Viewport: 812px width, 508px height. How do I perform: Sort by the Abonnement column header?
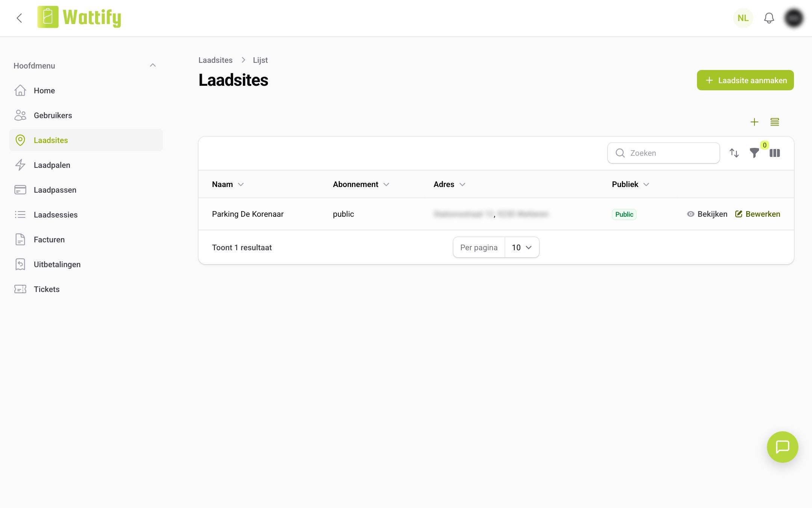click(361, 184)
